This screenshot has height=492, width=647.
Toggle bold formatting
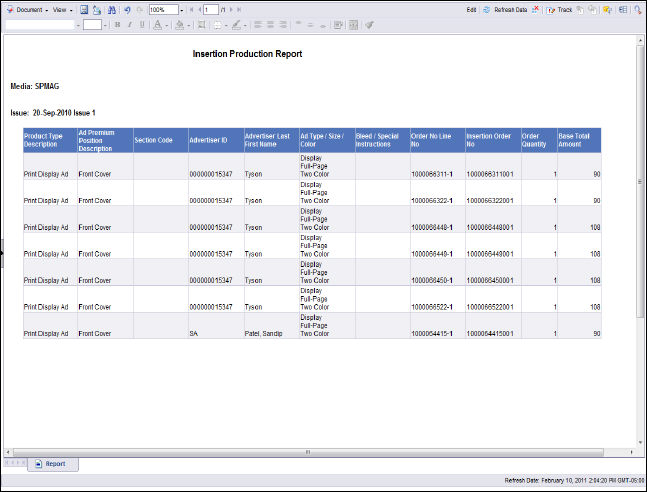(x=117, y=24)
